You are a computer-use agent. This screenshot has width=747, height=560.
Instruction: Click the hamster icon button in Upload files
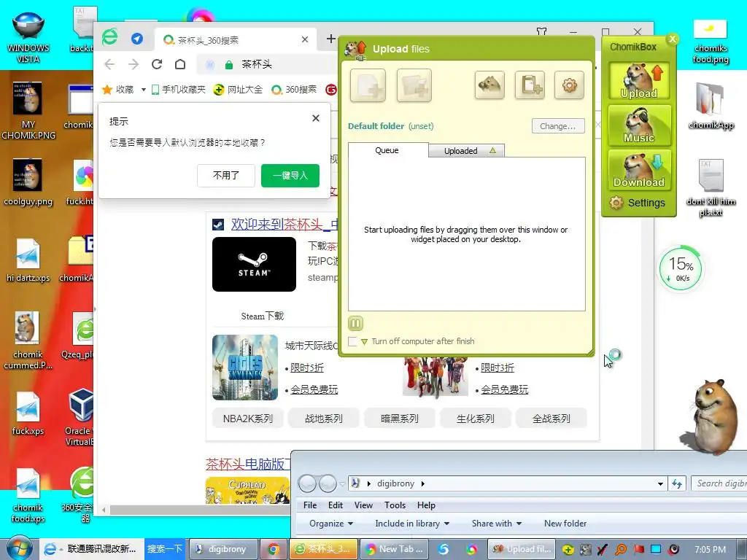pos(489,86)
